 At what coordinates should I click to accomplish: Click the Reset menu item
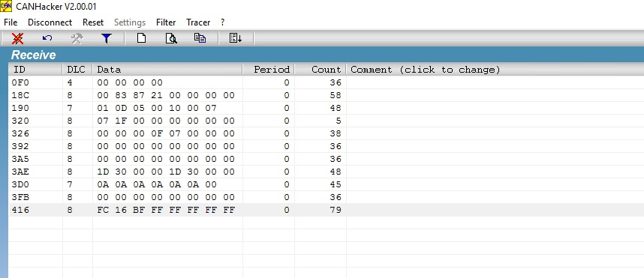click(x=93, y=22)
